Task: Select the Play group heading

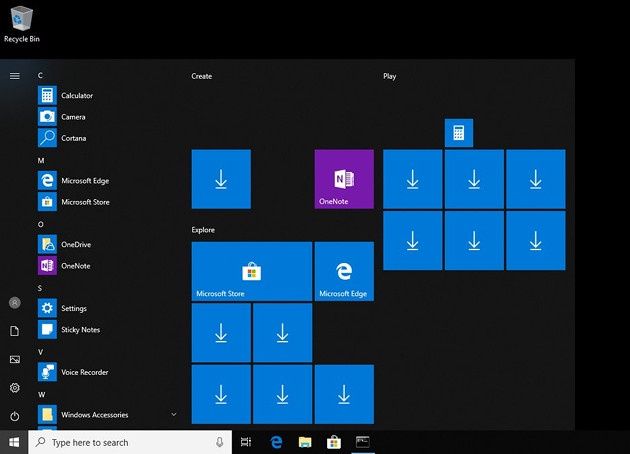Action: [390, 76]
